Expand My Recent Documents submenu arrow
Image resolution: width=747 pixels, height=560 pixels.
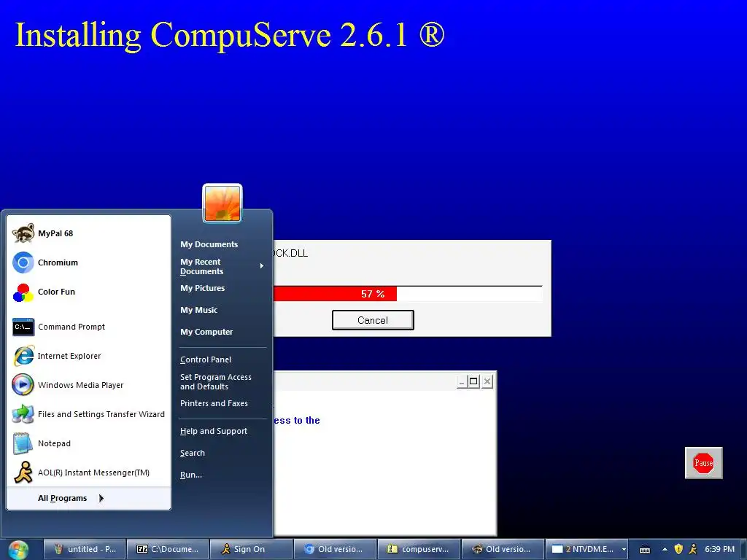[262, 266]
